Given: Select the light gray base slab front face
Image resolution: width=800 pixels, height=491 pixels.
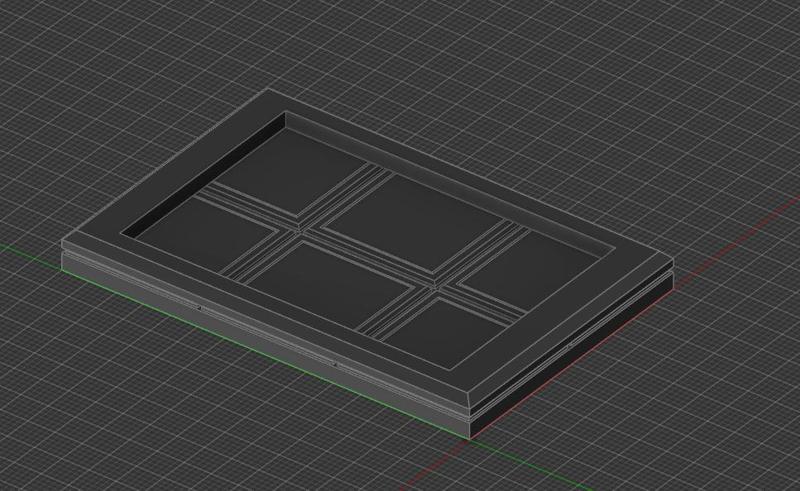Looking at the screenshot, I should pyautogui.click(x=265, y=346).
